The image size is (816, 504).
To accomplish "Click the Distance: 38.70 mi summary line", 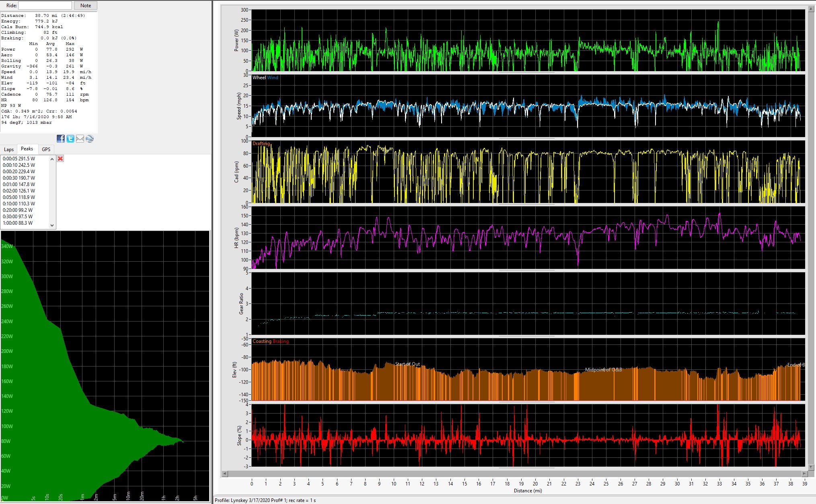I will click(43, 16).
